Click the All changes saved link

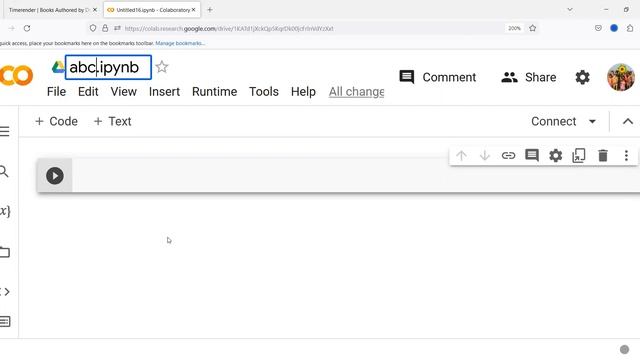[x=356, y=91]
